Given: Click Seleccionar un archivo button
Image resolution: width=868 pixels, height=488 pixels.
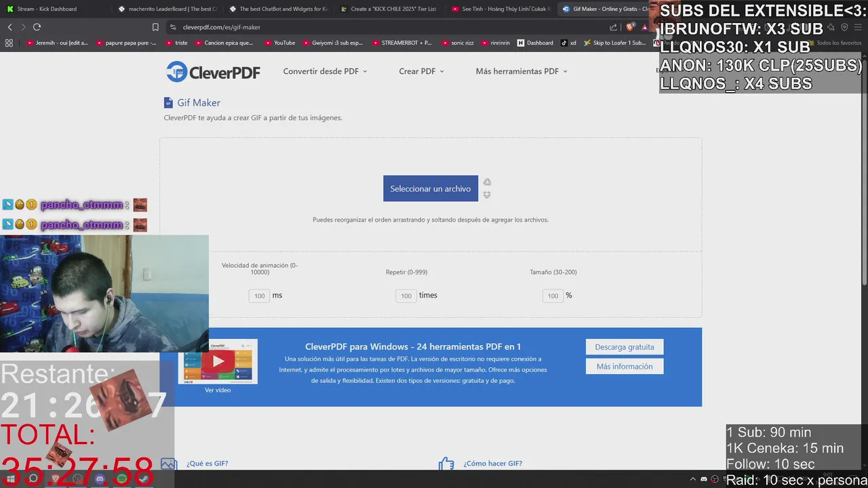Looking at the screenshot, I should click(x=431, y=188).
